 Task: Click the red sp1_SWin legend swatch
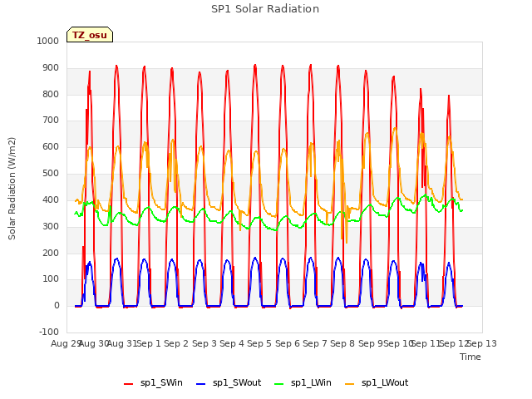pyautogui.click(x=128, y=384)
